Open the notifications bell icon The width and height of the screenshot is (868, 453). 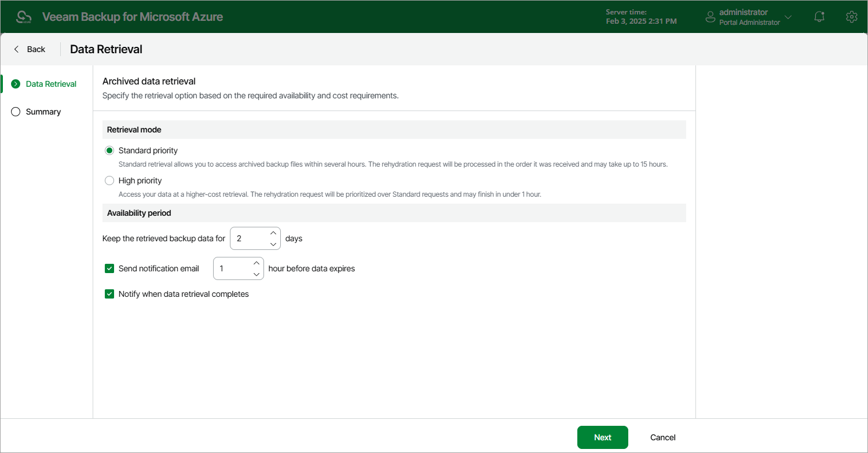click(x=819, y=17)
